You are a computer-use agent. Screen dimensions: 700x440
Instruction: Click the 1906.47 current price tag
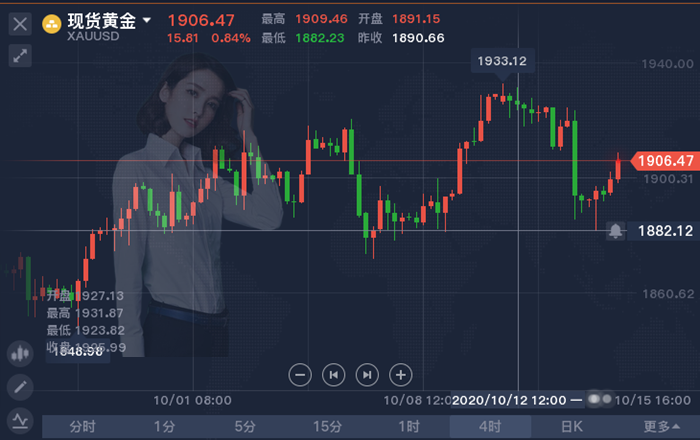tap(663, 161)
